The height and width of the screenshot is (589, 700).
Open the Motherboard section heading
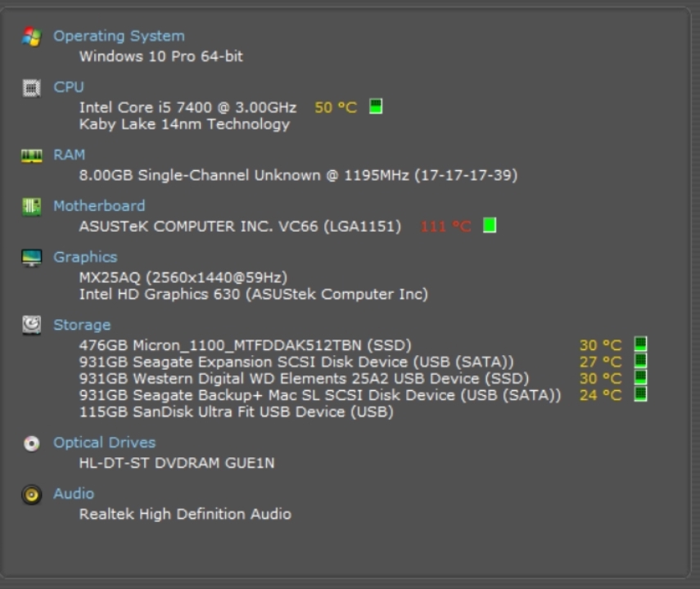tap(99, 206)
